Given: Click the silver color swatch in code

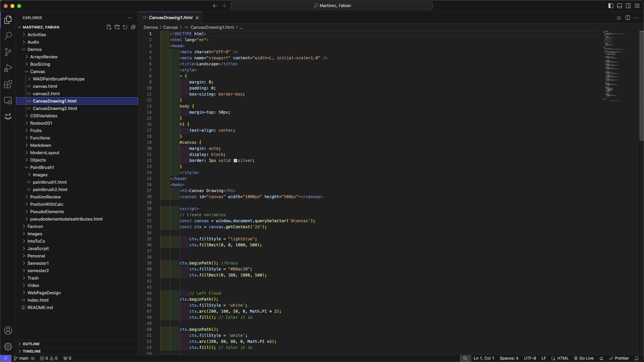Looking at the screenshot, I should (235, 161).
